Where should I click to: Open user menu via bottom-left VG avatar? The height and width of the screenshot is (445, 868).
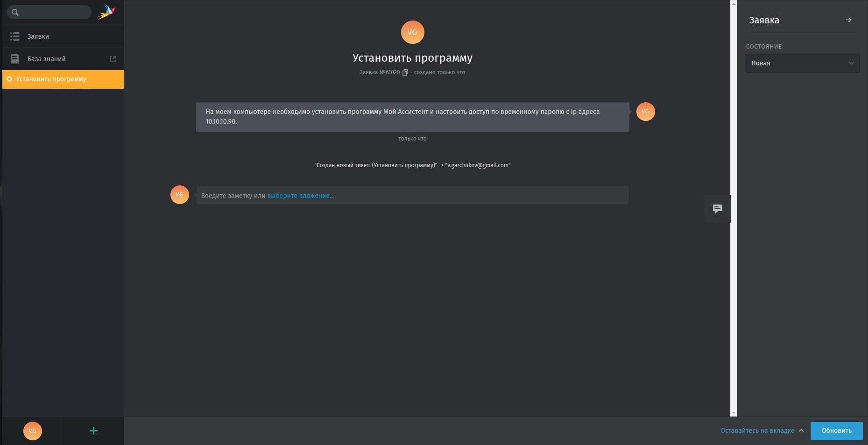33,431
